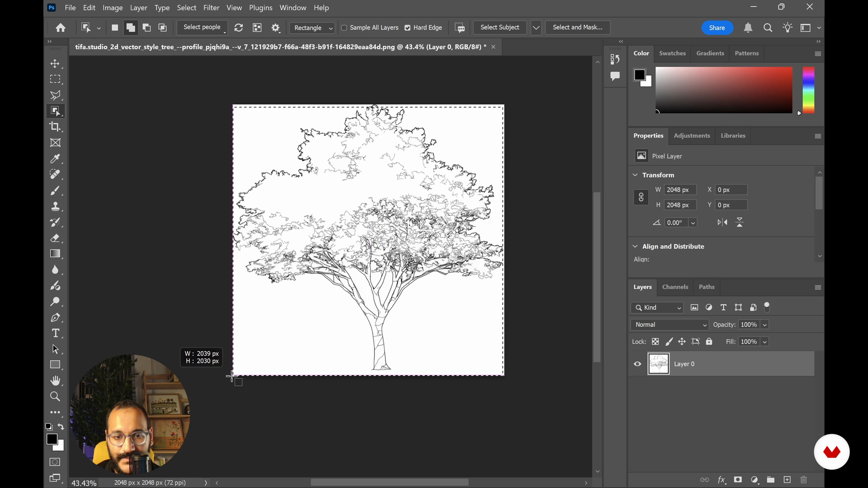Screen dimensions: 868x488
Task: Create a new layer
Action: coord(787,480)
